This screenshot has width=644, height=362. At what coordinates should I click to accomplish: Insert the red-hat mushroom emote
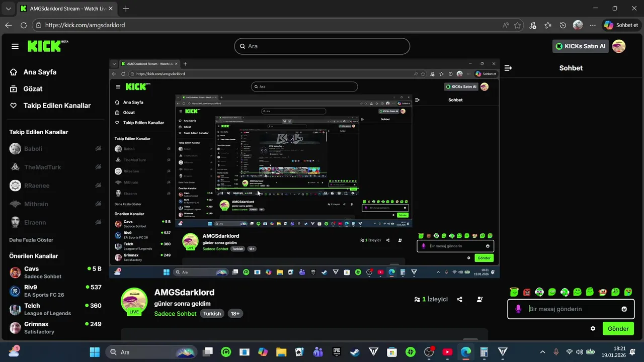tap(603, 292)
